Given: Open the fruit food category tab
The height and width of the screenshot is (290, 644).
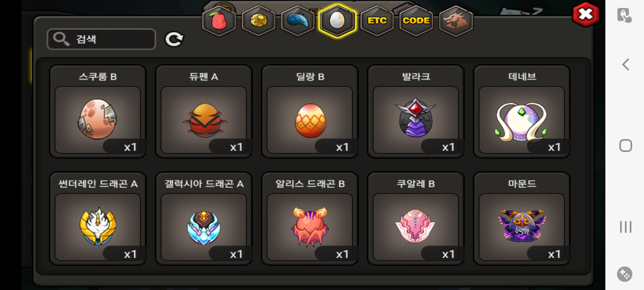Looking at the screenshot, I should pyautogui.click(x=219, y=21).
